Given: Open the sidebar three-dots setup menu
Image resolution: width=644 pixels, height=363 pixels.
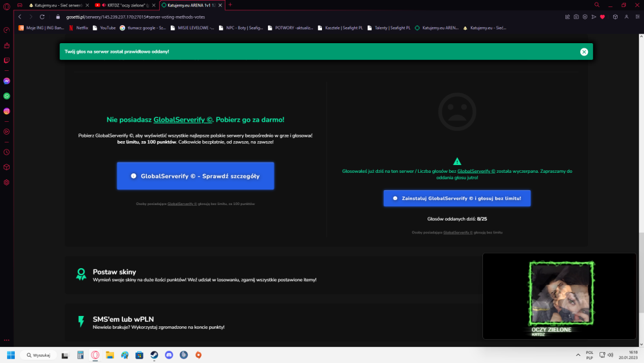Looking at the screenshot, I should [x=6, y=340].
